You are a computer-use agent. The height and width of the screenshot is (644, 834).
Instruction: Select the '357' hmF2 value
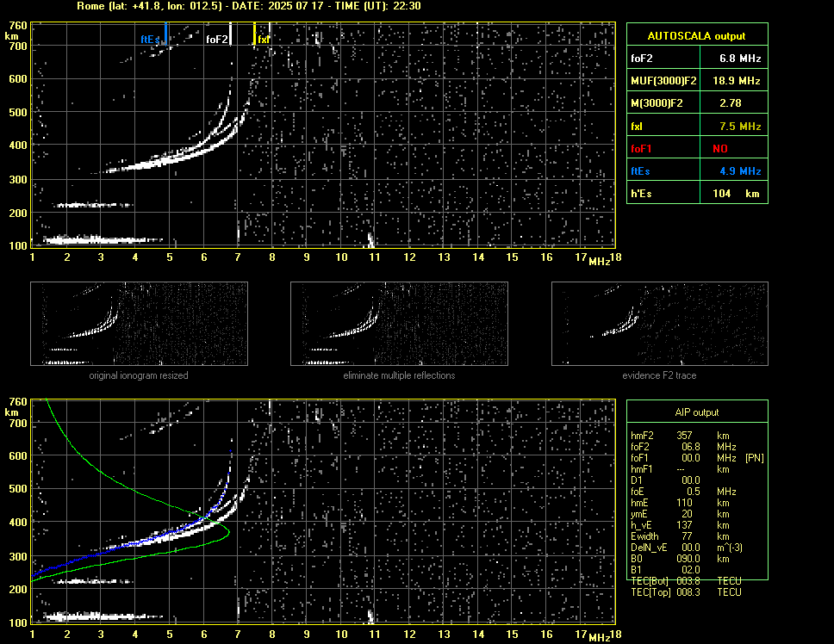tap(685, 436)
